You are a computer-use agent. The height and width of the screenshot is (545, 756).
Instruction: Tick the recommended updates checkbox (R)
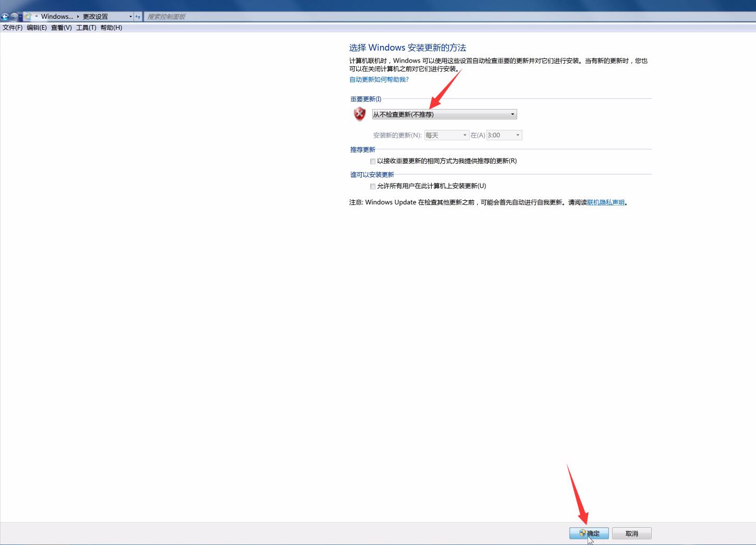pyautogui.click(x=373, y=161)
